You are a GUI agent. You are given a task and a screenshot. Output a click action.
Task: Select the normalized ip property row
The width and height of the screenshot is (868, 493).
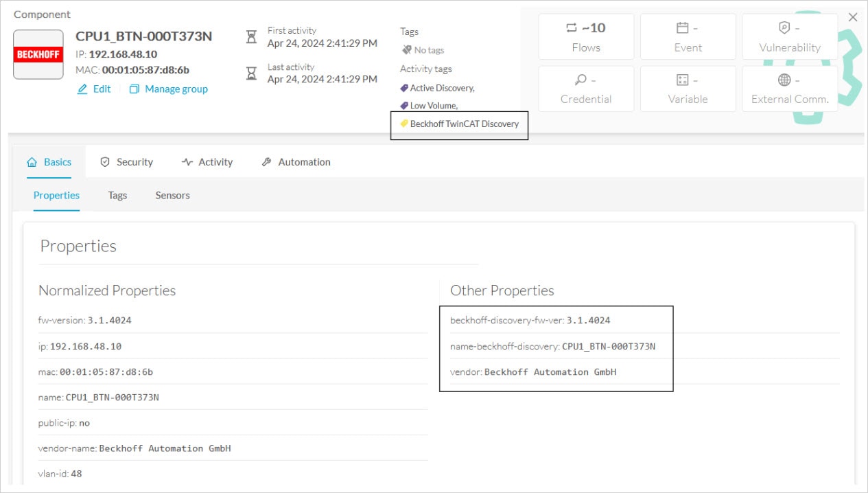tap(233, 346)
